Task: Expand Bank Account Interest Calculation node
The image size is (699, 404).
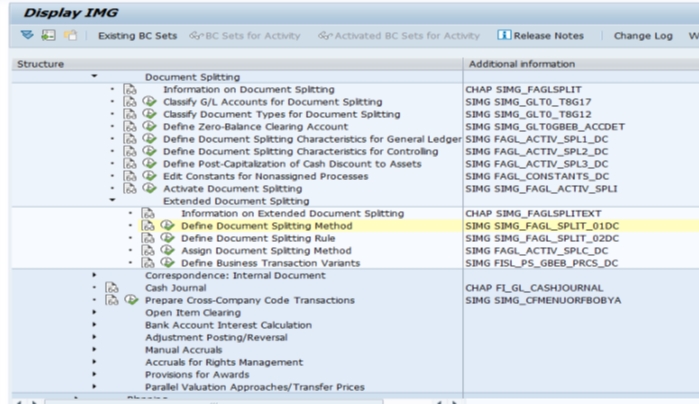Action: click(94, 325)
